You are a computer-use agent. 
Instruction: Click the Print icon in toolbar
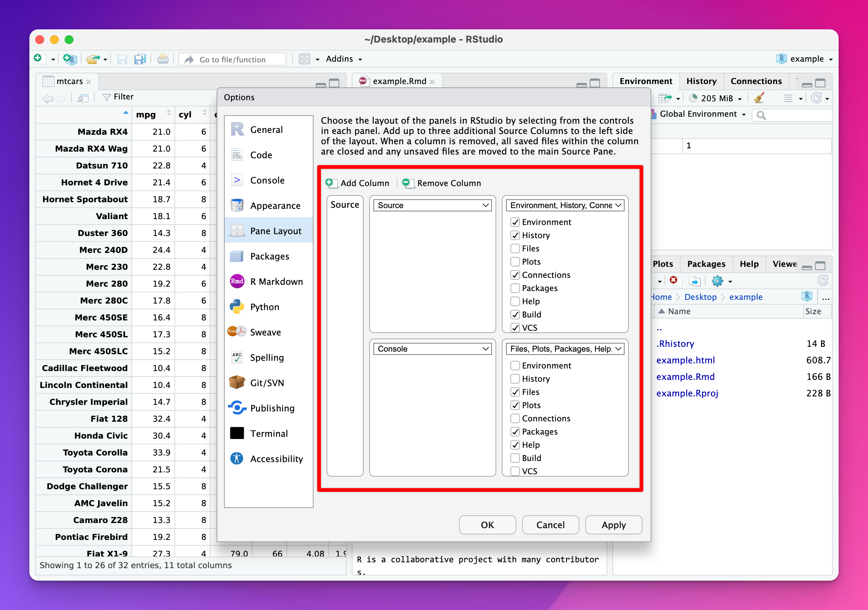pos(163,59)
